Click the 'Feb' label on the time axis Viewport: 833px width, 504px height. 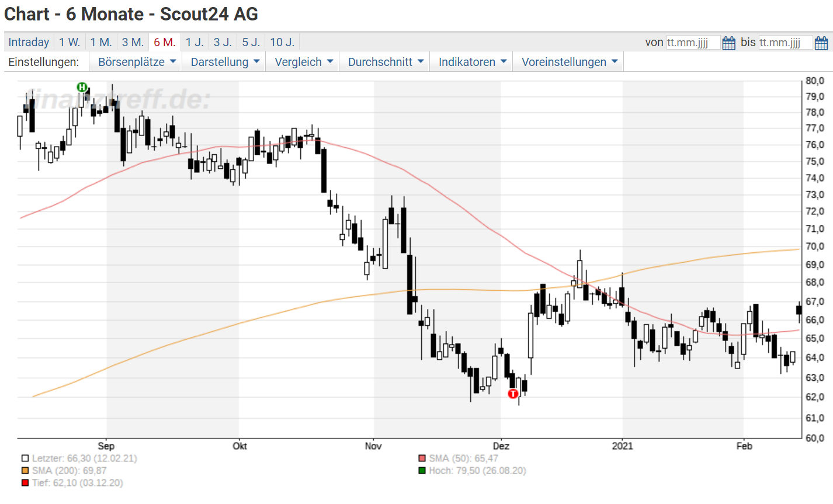(x=744, y=446)
